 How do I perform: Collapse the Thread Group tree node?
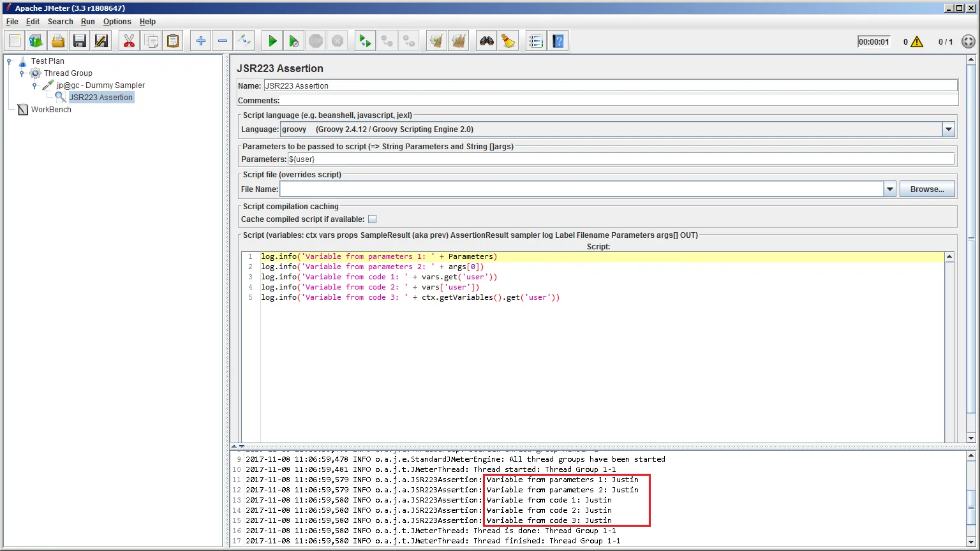(22, 73)
